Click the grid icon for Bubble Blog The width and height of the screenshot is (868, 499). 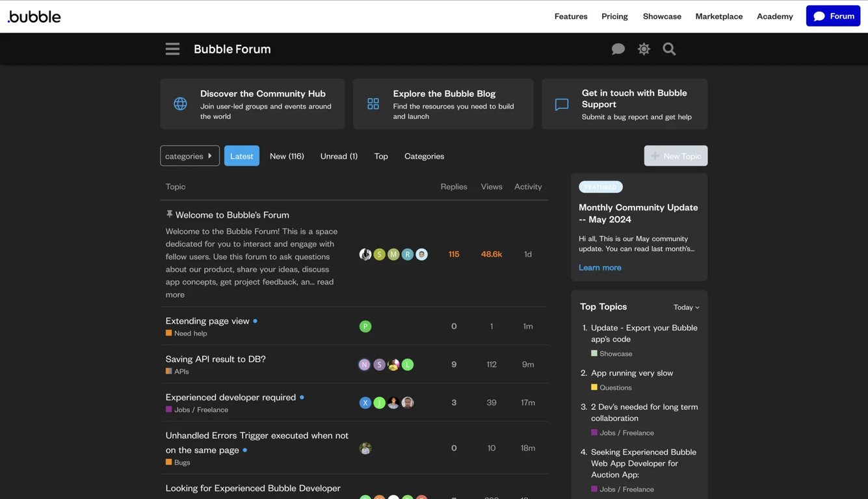[373, 104]
